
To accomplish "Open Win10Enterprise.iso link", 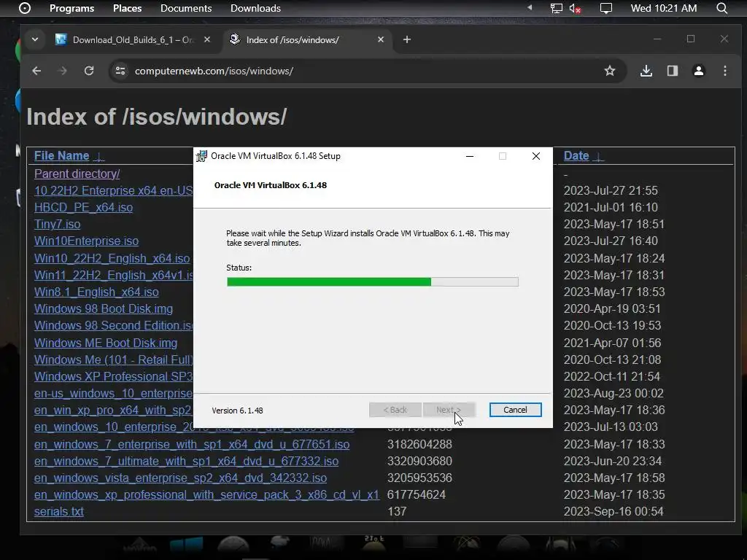I will click(x=86, y=241).
